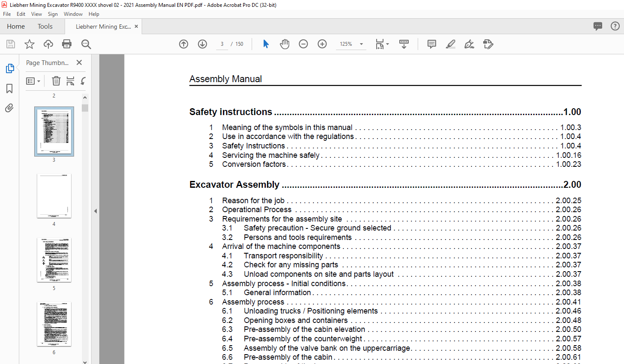The image size is (624, 364).
Task: Open the View menu
Action: (36, 14)
